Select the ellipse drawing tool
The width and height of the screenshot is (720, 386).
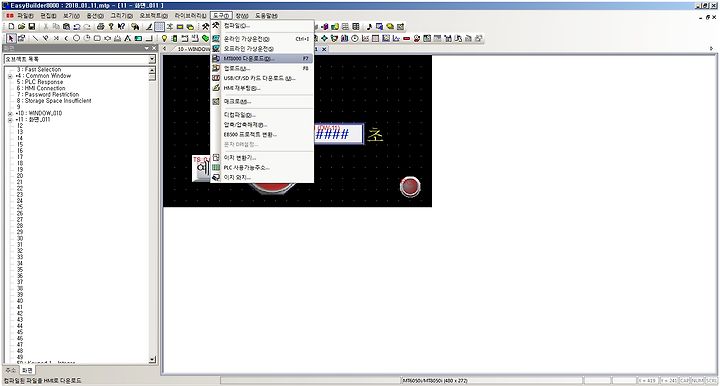click(77, 39)
